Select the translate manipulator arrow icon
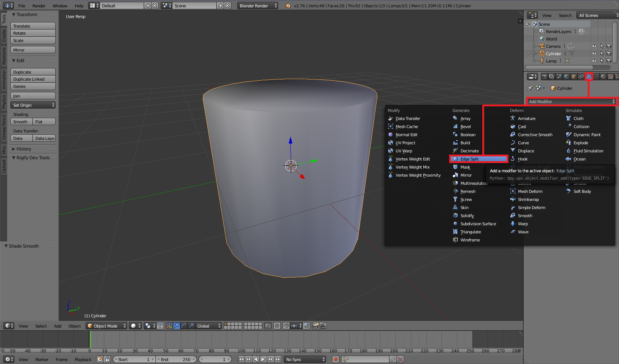 [177, 326]
